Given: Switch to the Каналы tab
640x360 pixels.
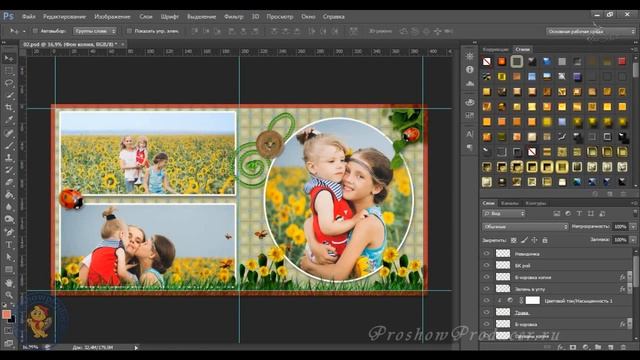Looking at the screenshot, I should point(510,203).
